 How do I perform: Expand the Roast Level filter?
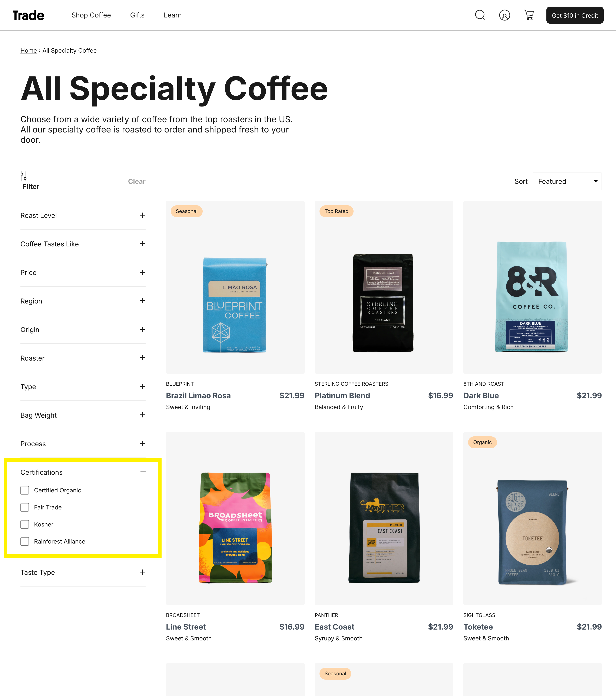click(x=83, y=216)
